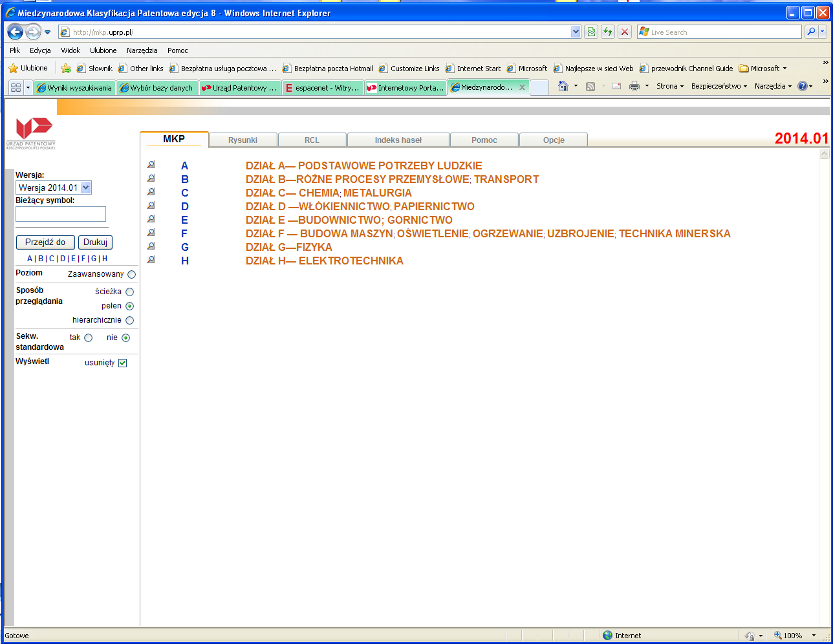The width and height of the screenshot is (833, 644).
Task: Click the Live Search text box
Action: click(x=719, y=32)
